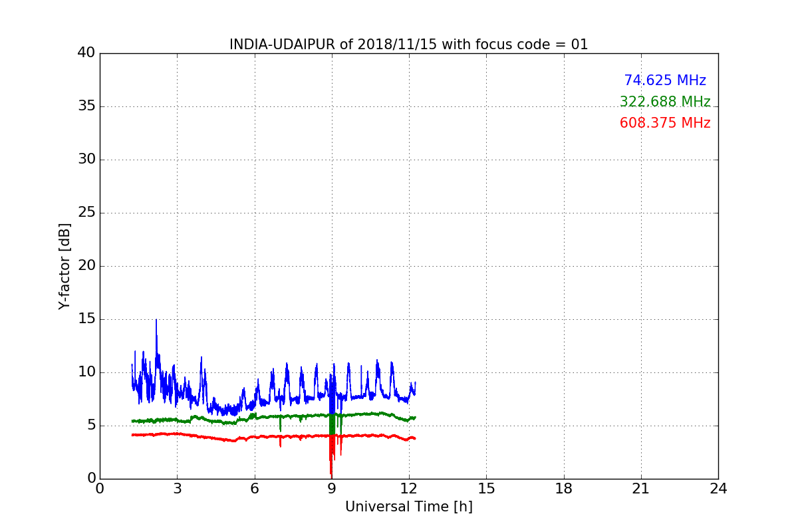Click the y-axis tick label 5
798x532 pixels.
(90, 426)
